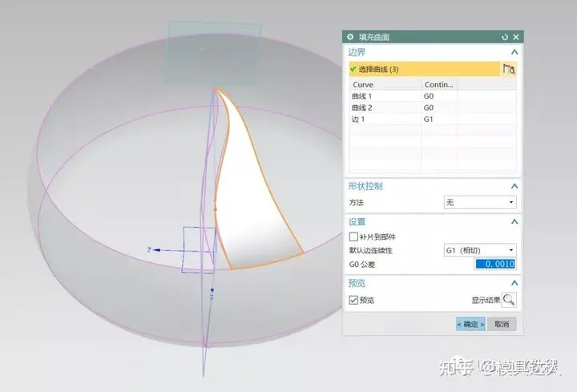Enable the 补片到部件 checkbox
This screenshot has width=577, height=392.
tap(354, 237)
